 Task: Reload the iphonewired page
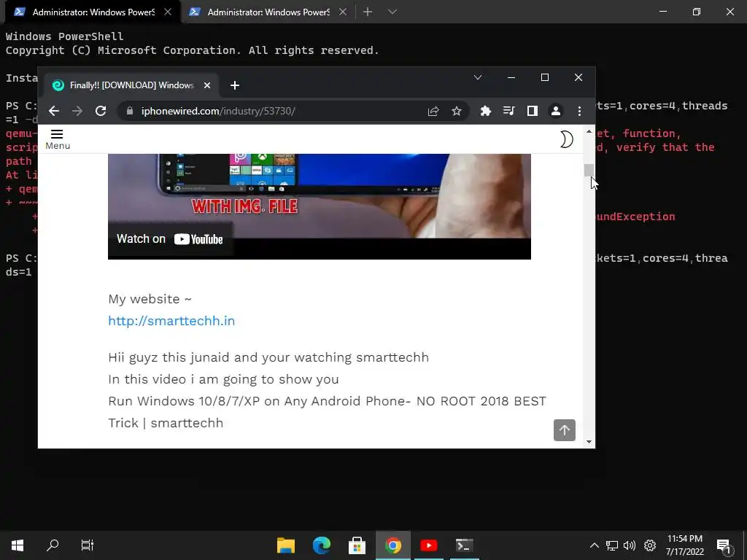coord(101,111)
